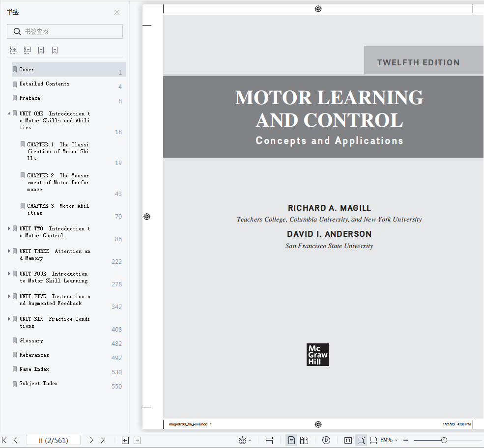Screen dimensions: 484x448
Task: Select continuous scrolling mode icon
Action: coord(269,440)
